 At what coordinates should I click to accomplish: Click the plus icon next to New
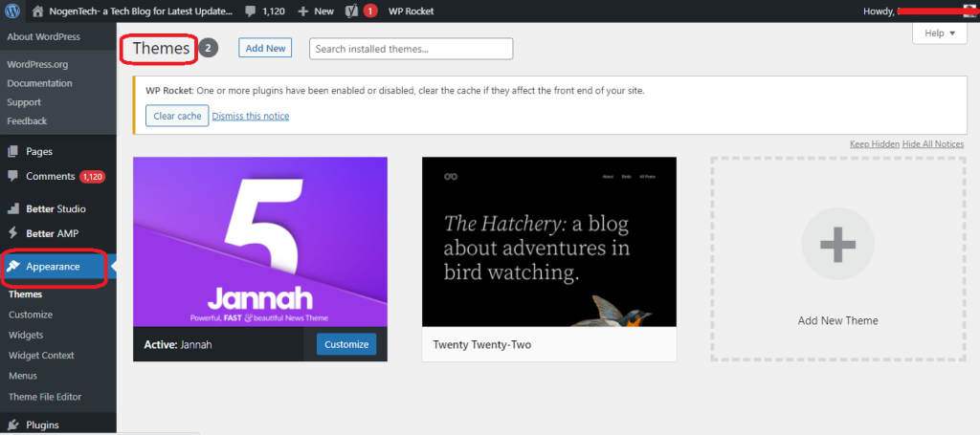[303, 11]
